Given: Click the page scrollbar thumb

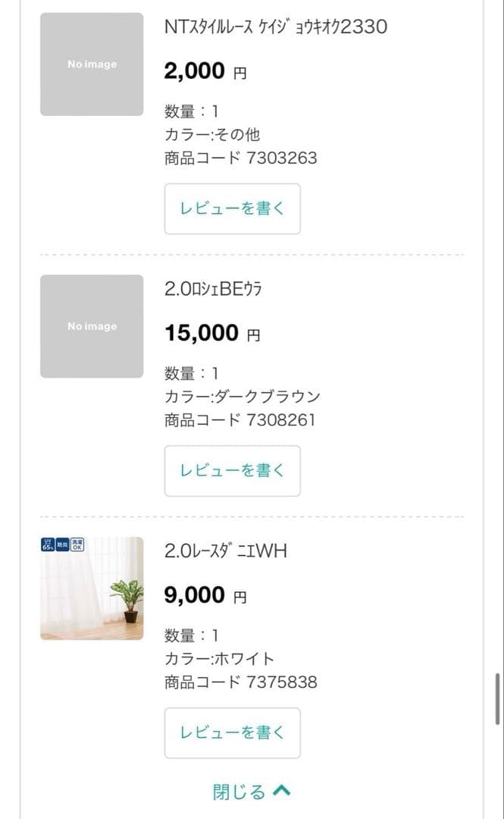Looking at the screenshot, I should pos(497,699).
